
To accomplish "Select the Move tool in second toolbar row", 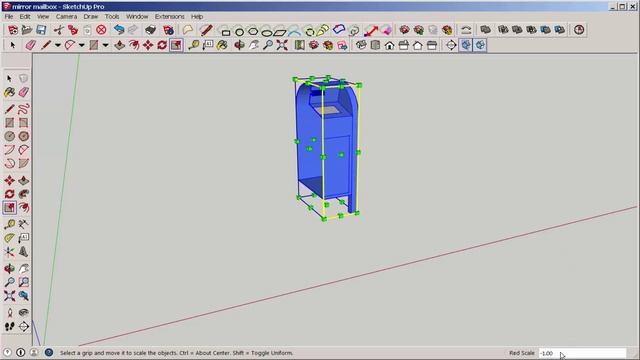I will pyautogui.click(x=148, y=45).
